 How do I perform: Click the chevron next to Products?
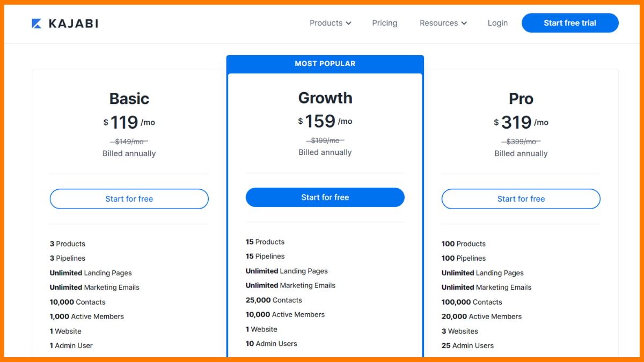pyautogui.click(x=348, y=23)
